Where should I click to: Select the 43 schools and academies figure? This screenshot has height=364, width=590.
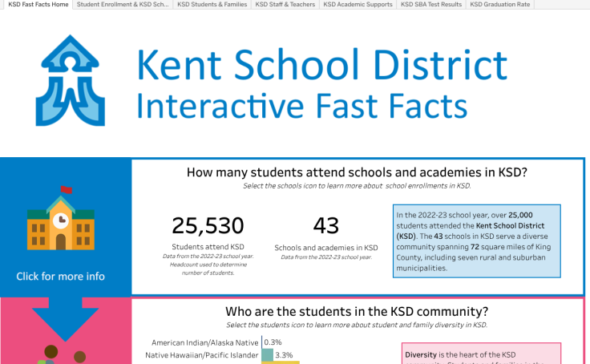325,225
